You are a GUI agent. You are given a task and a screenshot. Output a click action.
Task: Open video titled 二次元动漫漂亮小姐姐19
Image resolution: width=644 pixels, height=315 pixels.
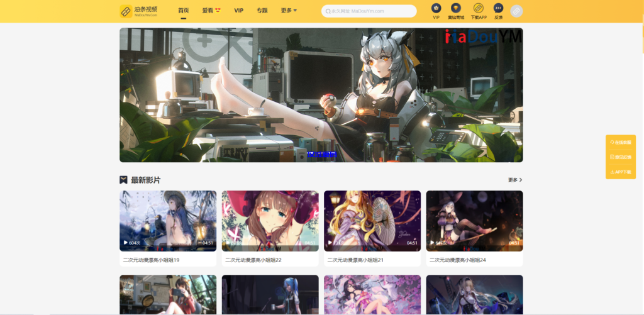pos(151,260)
